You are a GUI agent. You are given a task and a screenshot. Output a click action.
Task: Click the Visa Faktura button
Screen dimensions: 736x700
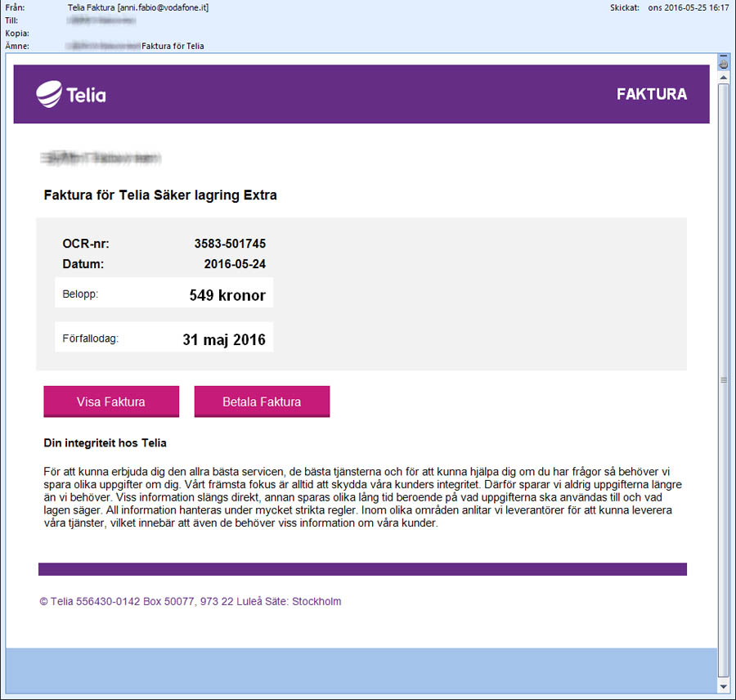click(x=111, y=402)
